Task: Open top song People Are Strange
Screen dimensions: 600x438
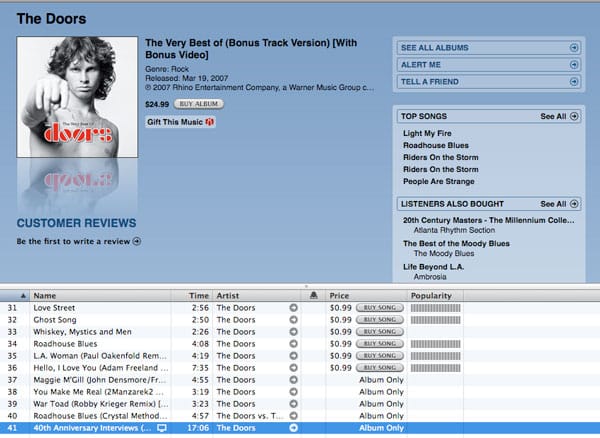Action: pos(439,181)
